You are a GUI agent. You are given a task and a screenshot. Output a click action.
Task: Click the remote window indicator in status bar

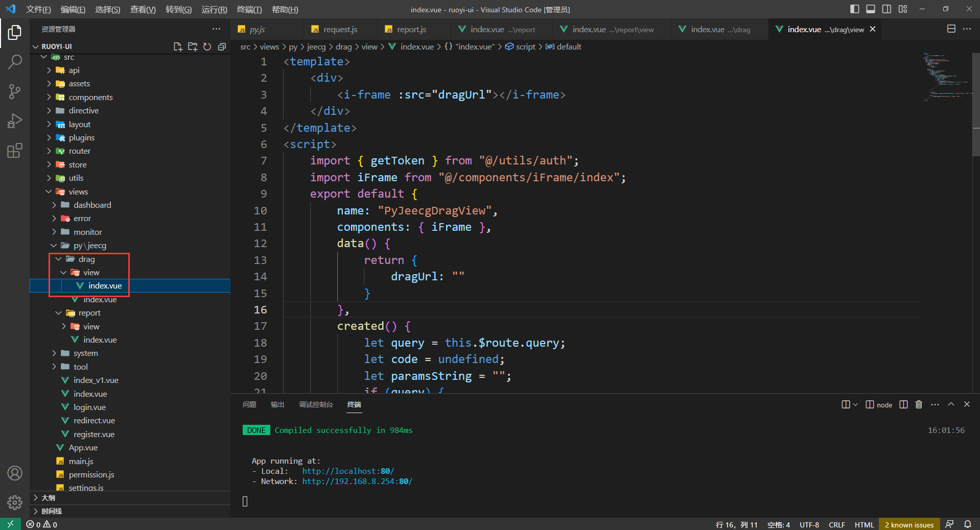10,524
